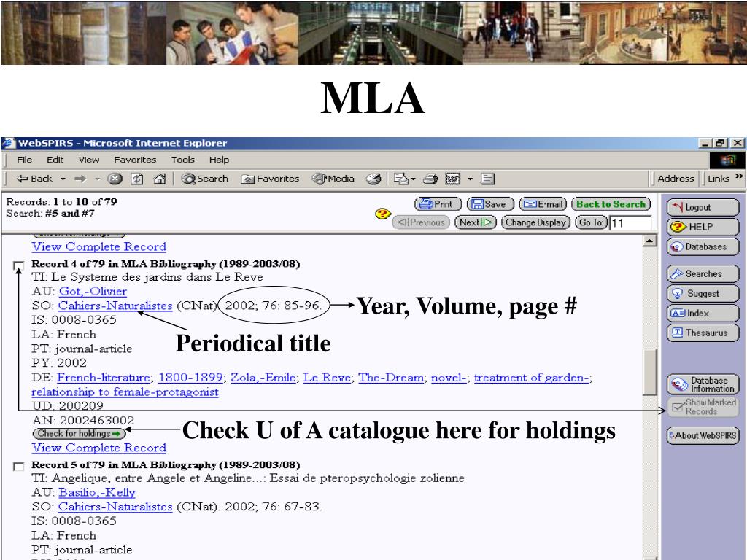747x560 pixels.
Task: Click author link Basilio,-Kelly
Action: click(x=97, y=492)
